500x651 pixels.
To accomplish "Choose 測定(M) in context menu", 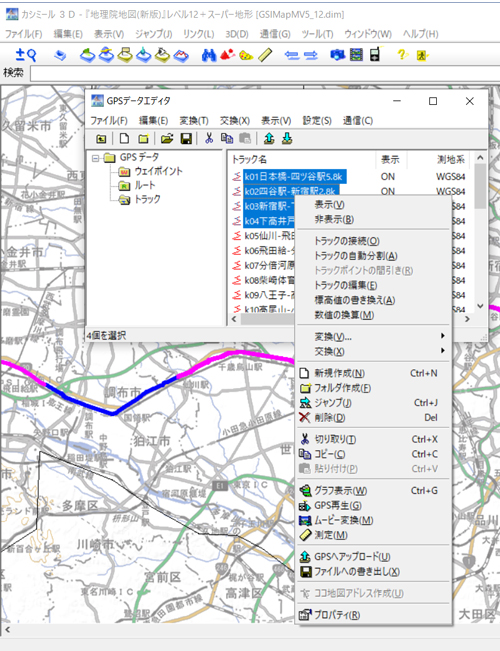I will (x=374, y=535).
